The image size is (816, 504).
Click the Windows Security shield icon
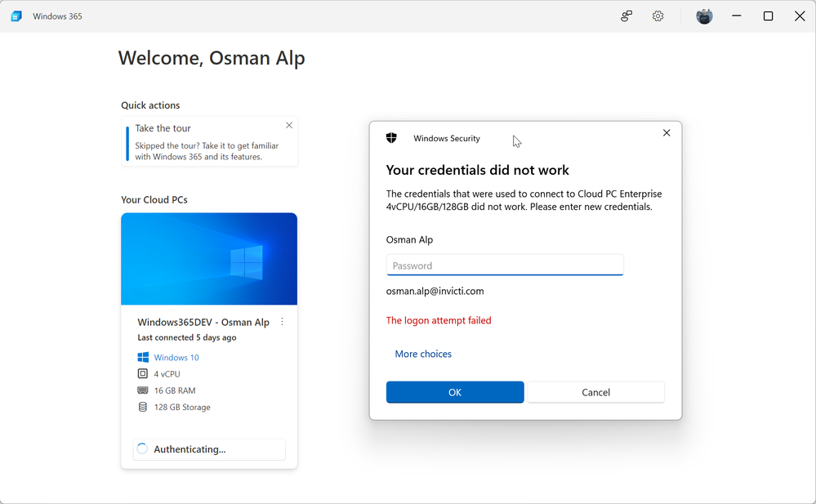[x=391, y=138]
